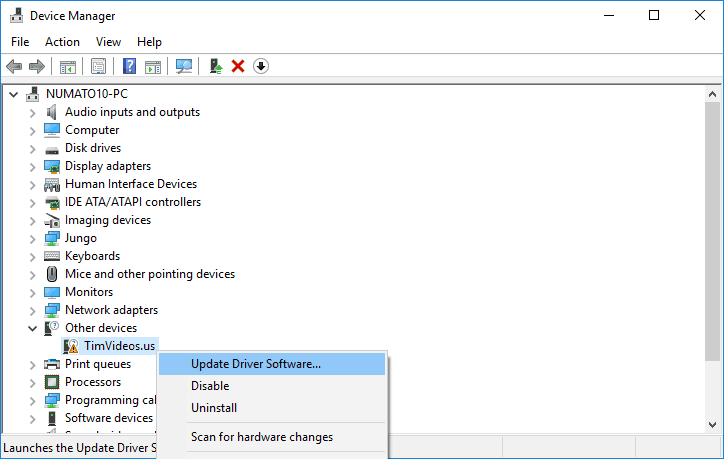Click the scrollbar up arrow
Screen dimensions: 724x459
pos(712,94)
